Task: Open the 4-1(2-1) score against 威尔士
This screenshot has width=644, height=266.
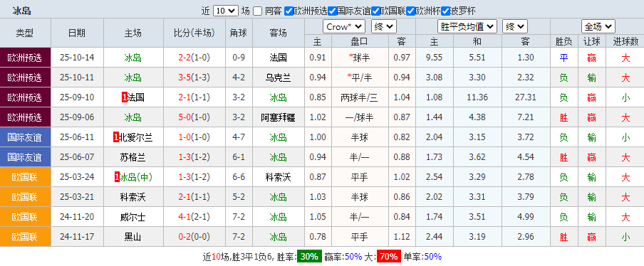Action: [x=194, y=217]
